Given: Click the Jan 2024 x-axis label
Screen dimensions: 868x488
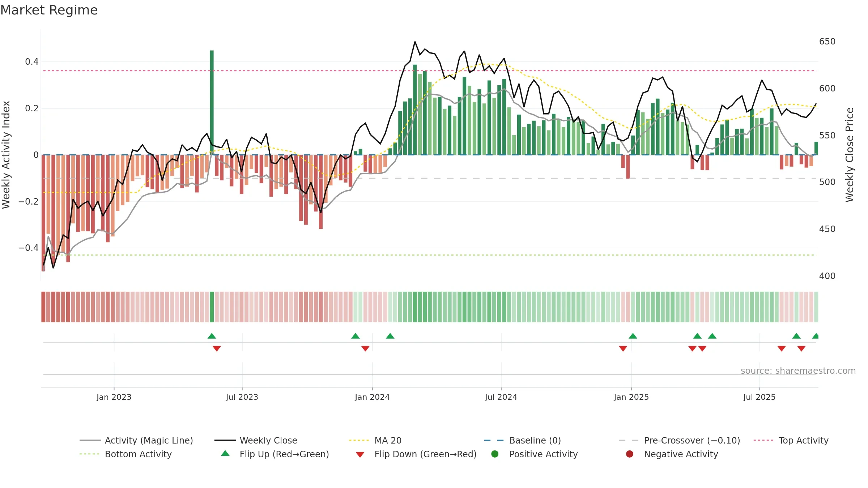Looking at the screenshot, I should point(372,397).
